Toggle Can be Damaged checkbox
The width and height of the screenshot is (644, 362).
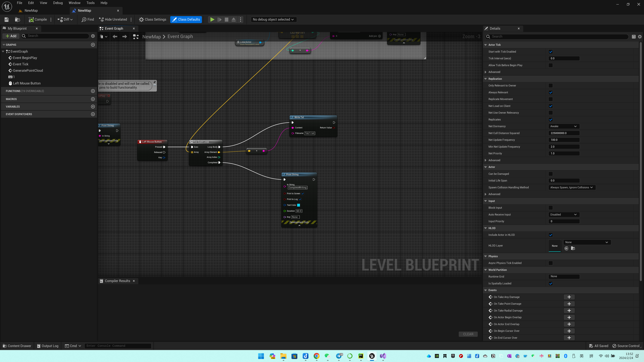click(550, 174)
